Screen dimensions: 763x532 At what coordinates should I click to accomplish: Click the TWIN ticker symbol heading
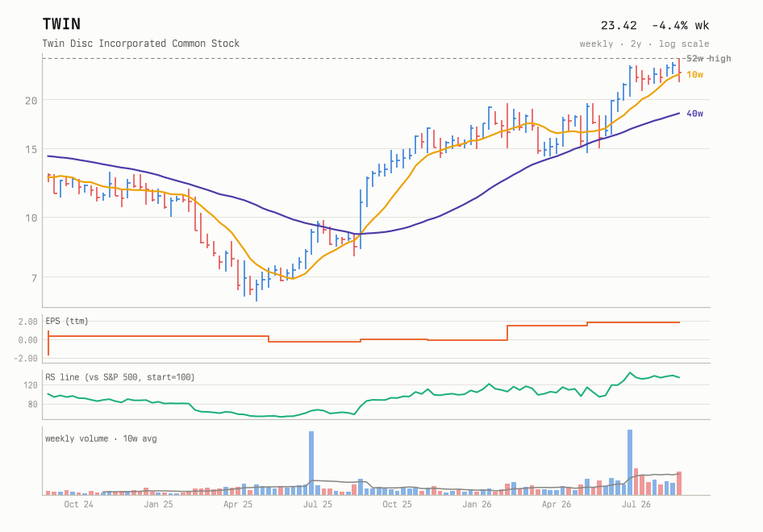[x=61, y=24]
